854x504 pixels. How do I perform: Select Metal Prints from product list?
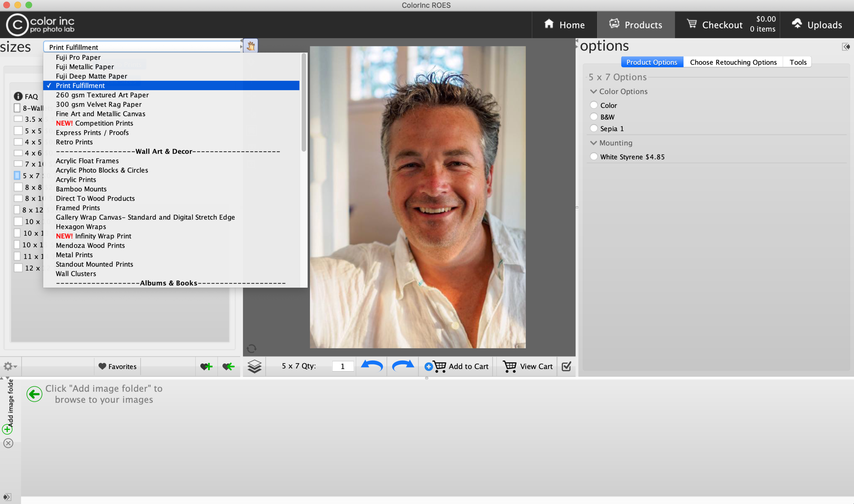[74, 254]
